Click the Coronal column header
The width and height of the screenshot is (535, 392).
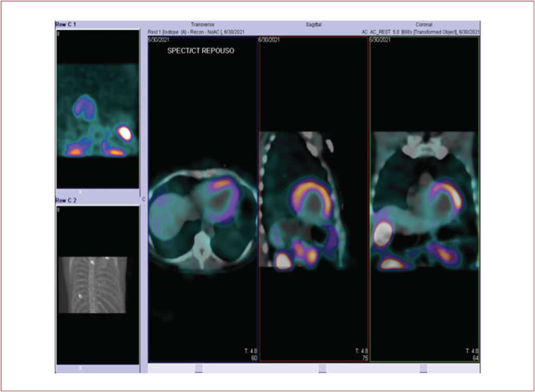click(424, 25)
